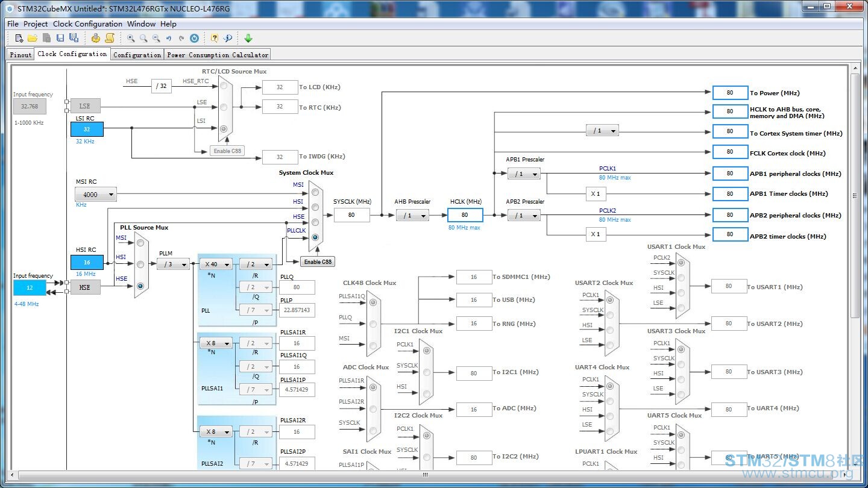Click the info speech-bubble toolbar icon
The image size is (868, 488).
(228, 38)
